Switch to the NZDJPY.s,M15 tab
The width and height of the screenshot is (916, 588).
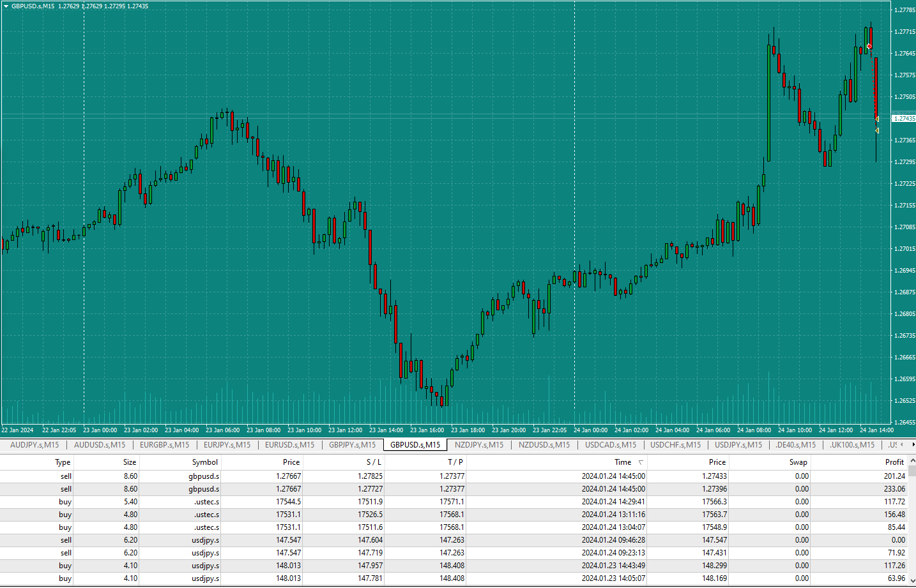[479, 445]
